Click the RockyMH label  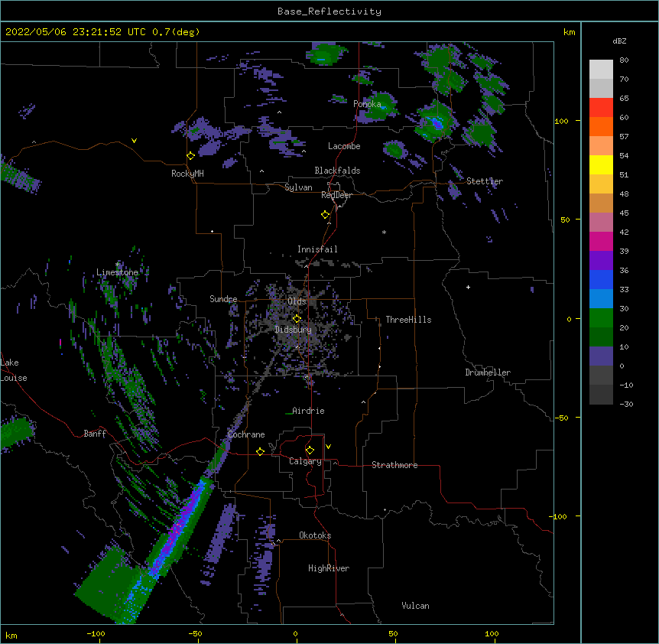[x=187, y=174]
